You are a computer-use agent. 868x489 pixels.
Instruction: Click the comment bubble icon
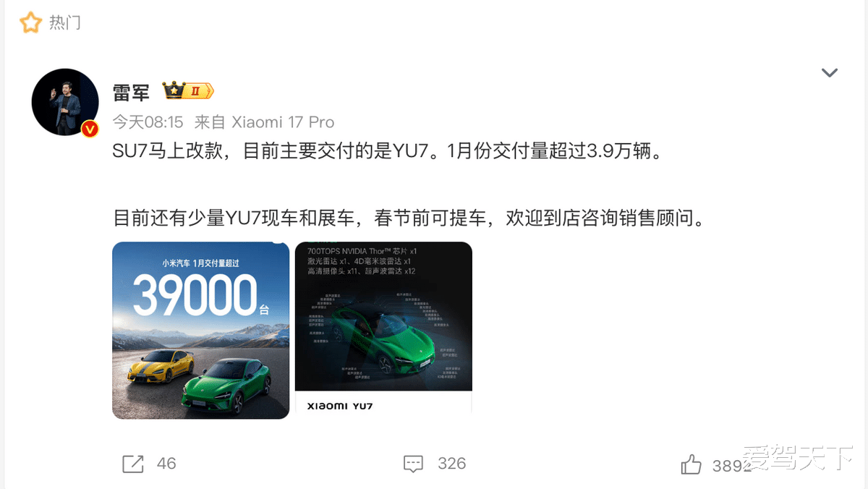(x=413, y=464)
